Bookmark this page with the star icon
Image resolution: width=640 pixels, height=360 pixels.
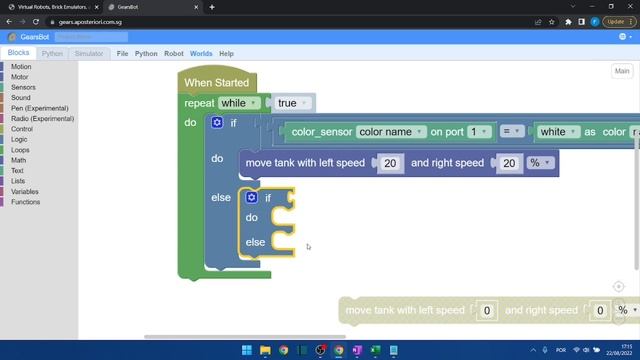552,22
